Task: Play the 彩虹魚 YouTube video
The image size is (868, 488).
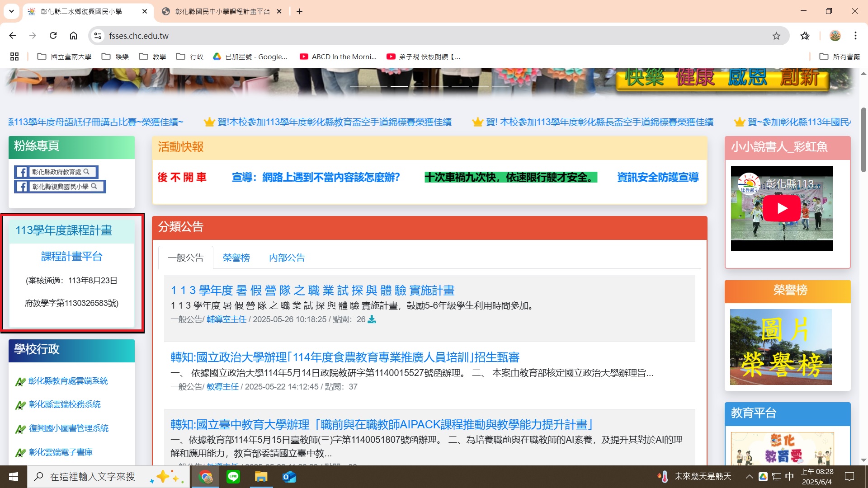Action: pos(782,208)
